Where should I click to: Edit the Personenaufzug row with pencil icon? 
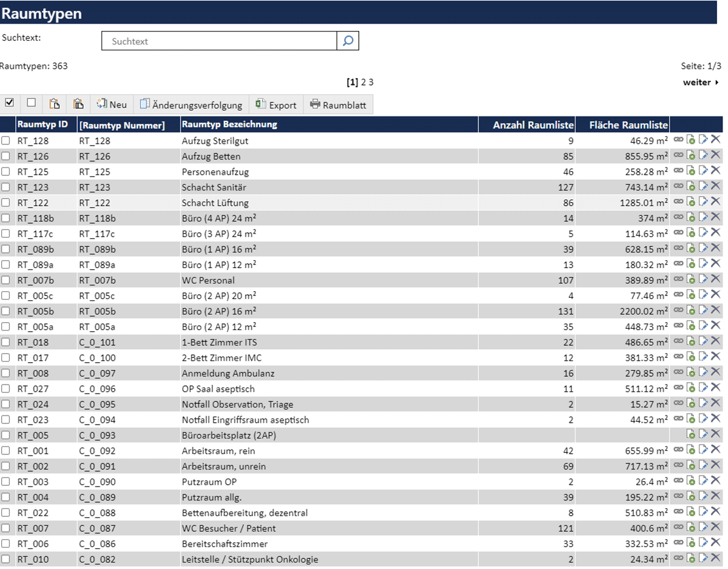click(x=703, y=171)
